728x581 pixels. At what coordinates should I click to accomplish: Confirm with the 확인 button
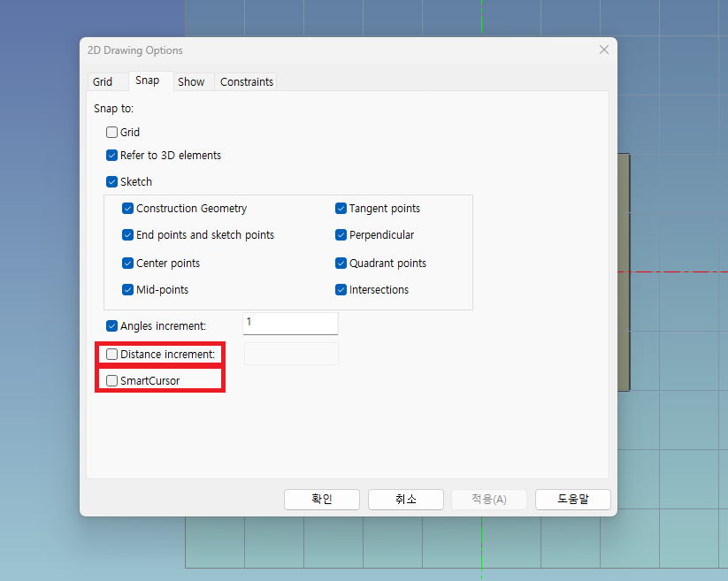pos(322,500)
